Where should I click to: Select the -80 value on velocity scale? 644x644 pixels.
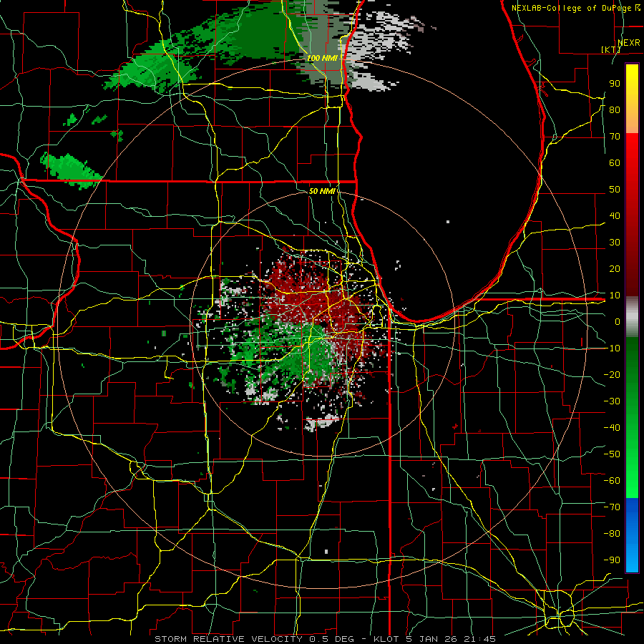(612, 534)
